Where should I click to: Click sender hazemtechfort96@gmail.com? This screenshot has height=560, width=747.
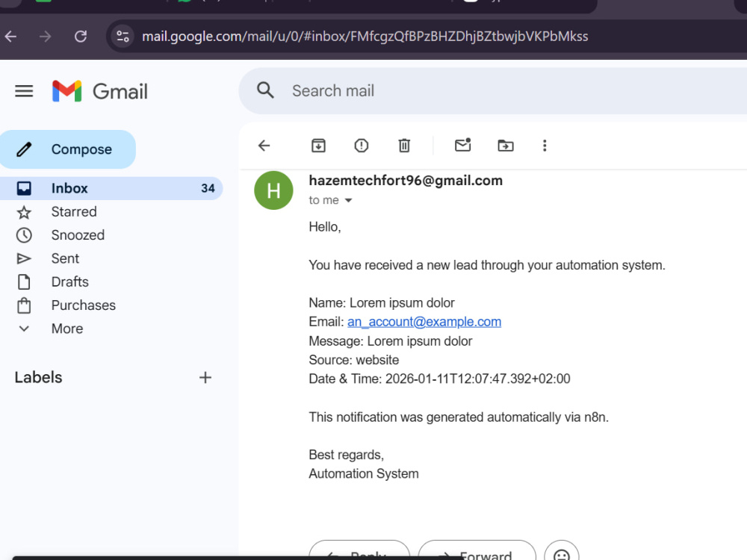406,181
